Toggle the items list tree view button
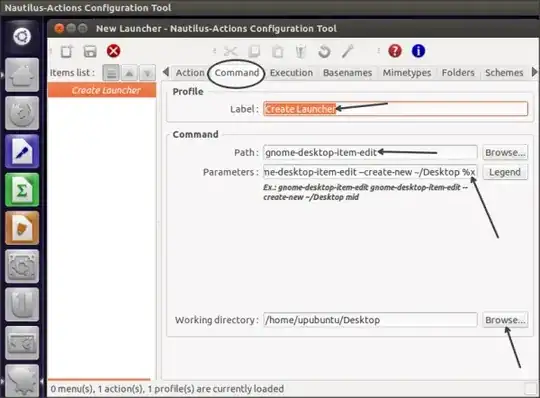Viewport: 540px width, 398px height. (111, 73)
